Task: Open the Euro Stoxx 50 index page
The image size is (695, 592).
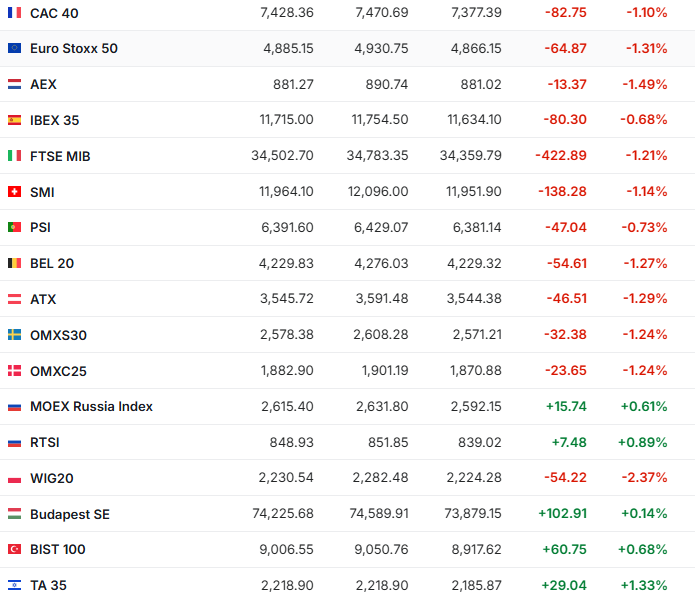Action: 73,48
